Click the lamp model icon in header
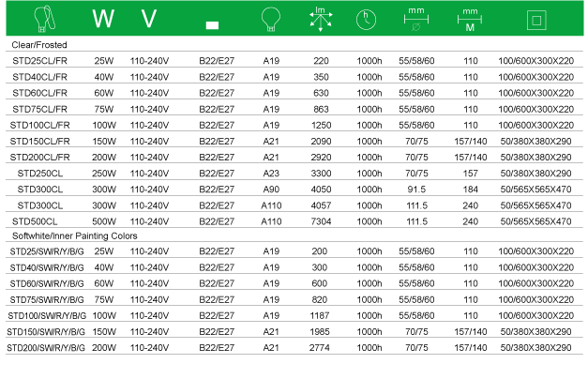 (44, 18)
